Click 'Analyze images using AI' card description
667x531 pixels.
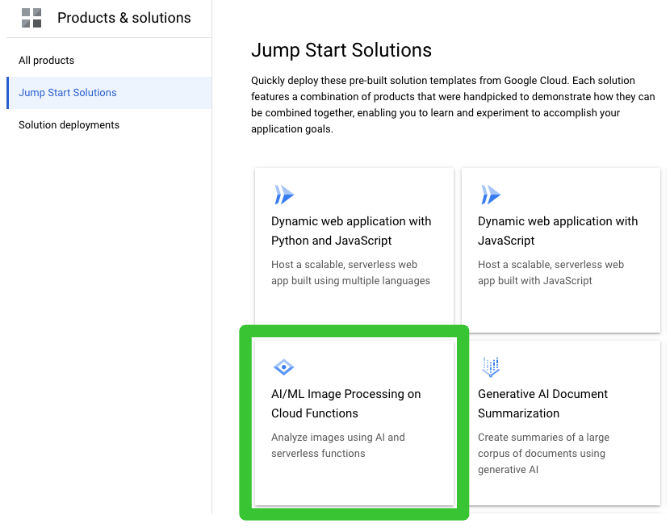338,445
